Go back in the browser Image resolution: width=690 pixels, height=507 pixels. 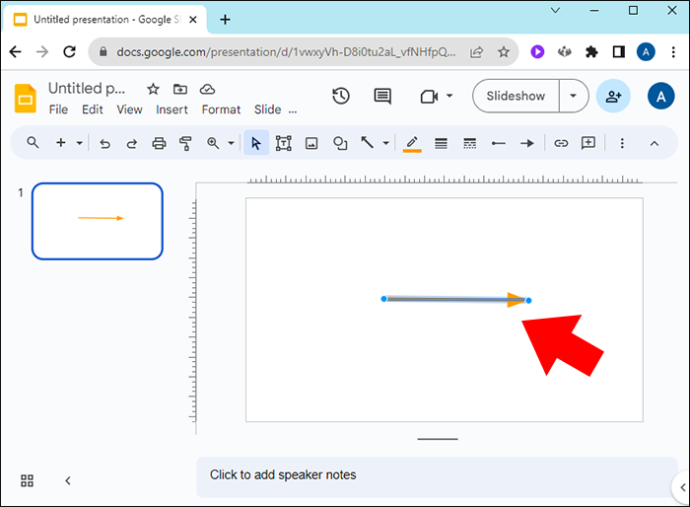pos(15,52)
